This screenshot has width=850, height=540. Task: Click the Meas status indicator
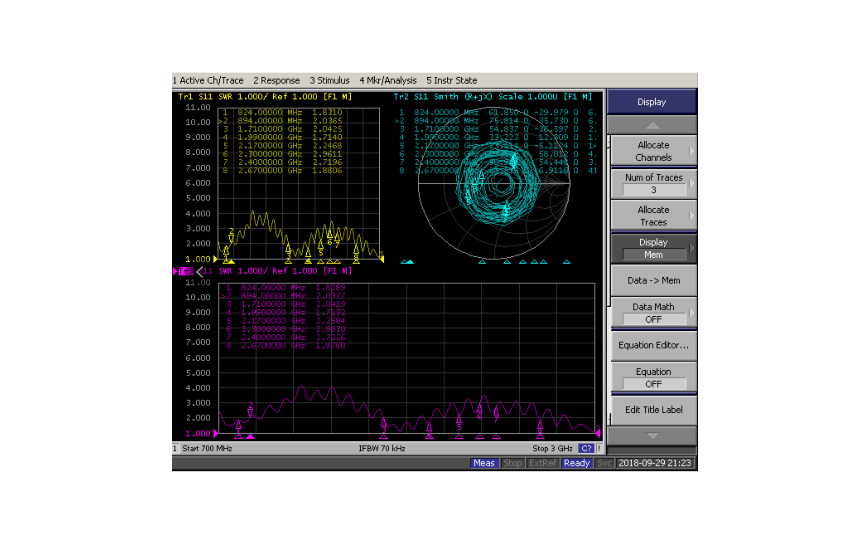[484, 463]
